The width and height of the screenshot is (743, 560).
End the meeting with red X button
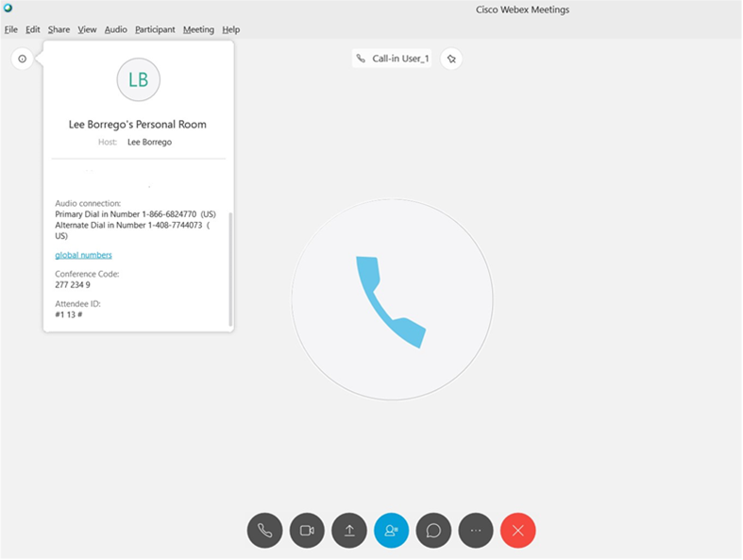point(518,530)
